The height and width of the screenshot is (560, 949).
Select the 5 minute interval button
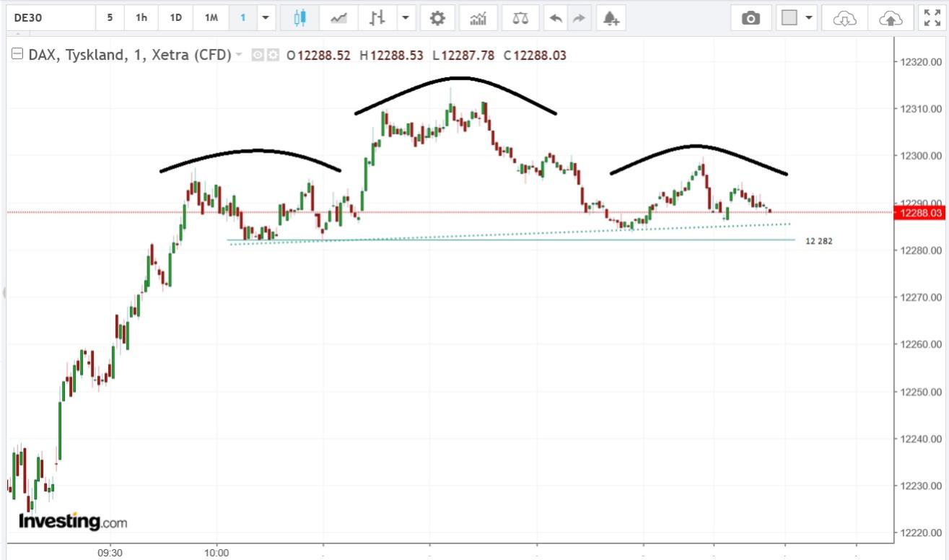click(x=110, y=18)
